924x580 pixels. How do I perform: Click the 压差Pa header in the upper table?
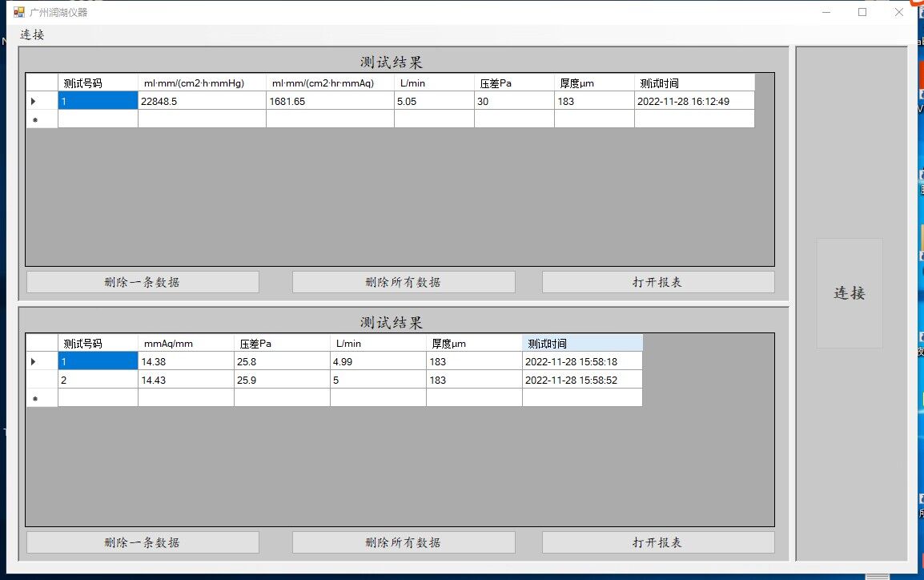[x=514, y=83]
